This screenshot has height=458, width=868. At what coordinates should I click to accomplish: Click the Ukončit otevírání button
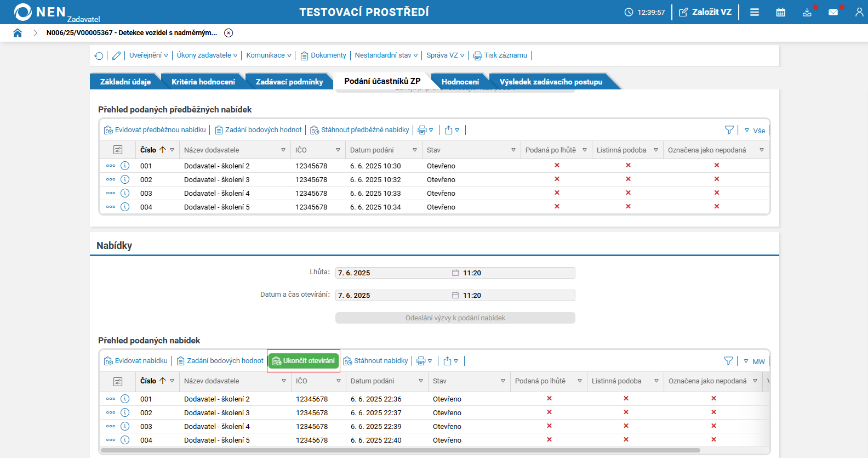point(304,361)
